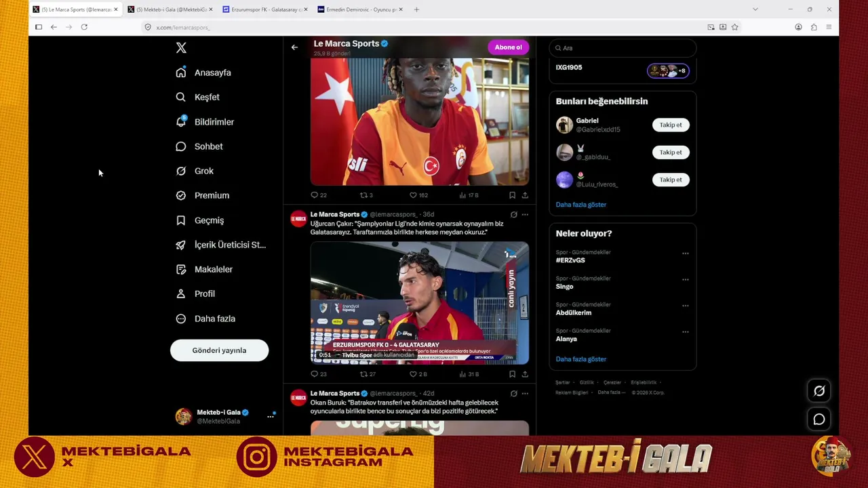This screenshot has width=868, height=488.
Task: Open more options on Uğurcan Çakır tweet
Action: click(x=525, y=215)
